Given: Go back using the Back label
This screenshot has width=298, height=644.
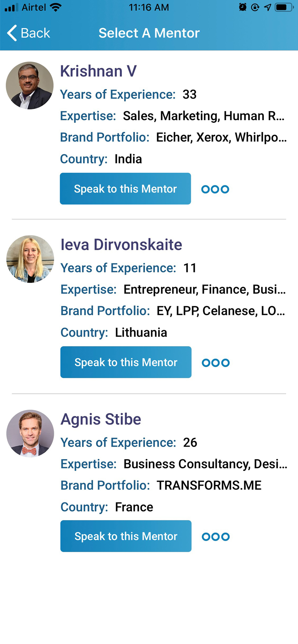Looking at the screenshot, I should pos(35,33).
